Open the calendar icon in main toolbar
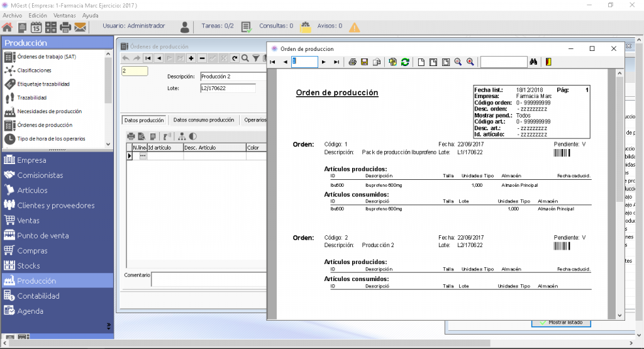 36,27
